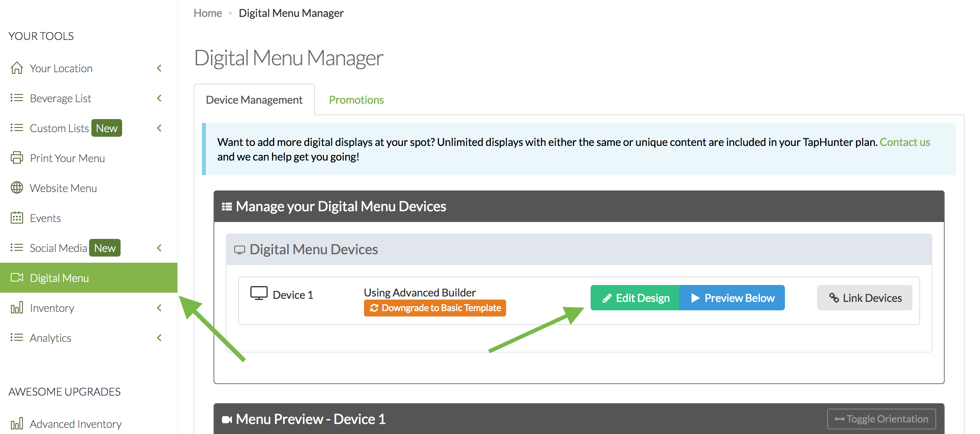980x434 pixels.
Task: Click the monitor icon next to Device 1
Action: (259, 294)
